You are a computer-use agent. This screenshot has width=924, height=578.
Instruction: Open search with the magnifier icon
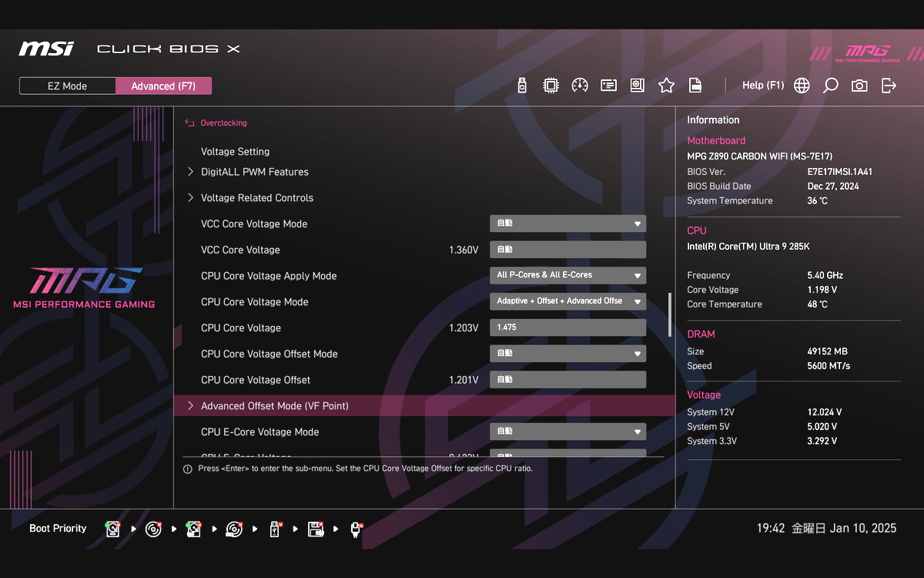click(x=830, y=86)
